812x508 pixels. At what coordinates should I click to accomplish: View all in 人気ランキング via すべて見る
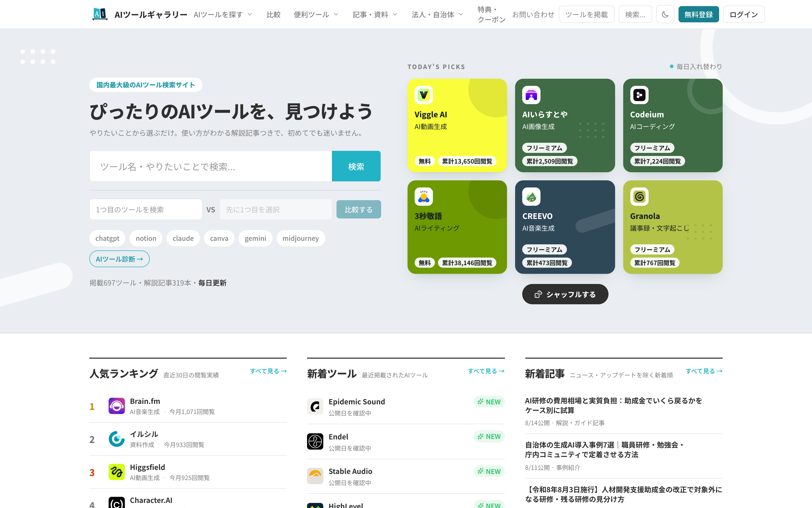click(x=268, y=371)
